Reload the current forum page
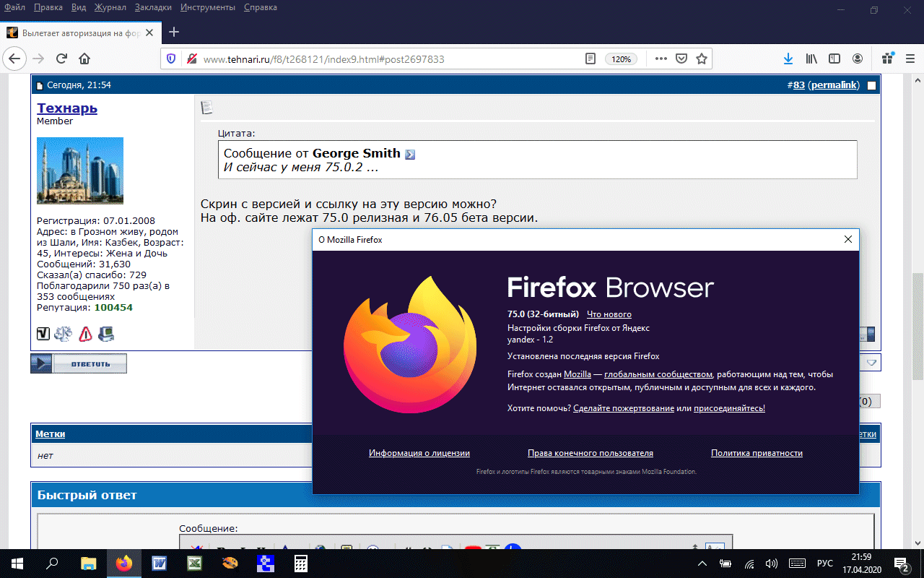This screenshot has width=924, height=578. click(61, 59)
